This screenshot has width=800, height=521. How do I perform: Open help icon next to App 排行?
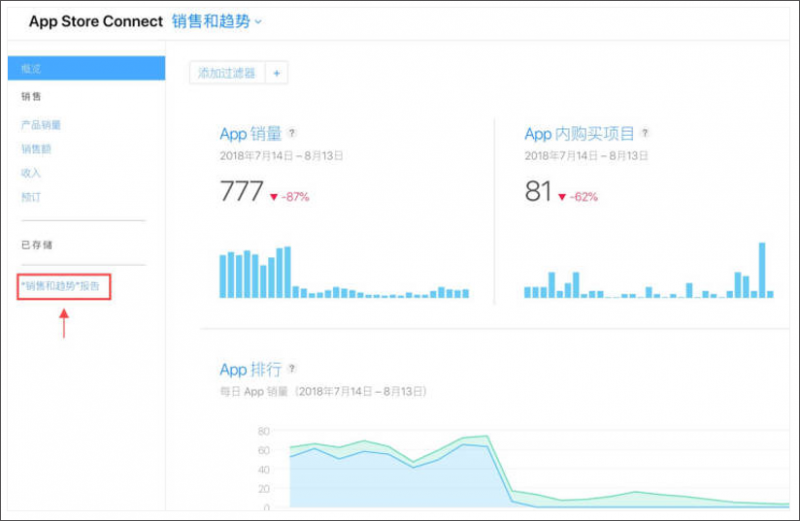(x=292, y=368)
